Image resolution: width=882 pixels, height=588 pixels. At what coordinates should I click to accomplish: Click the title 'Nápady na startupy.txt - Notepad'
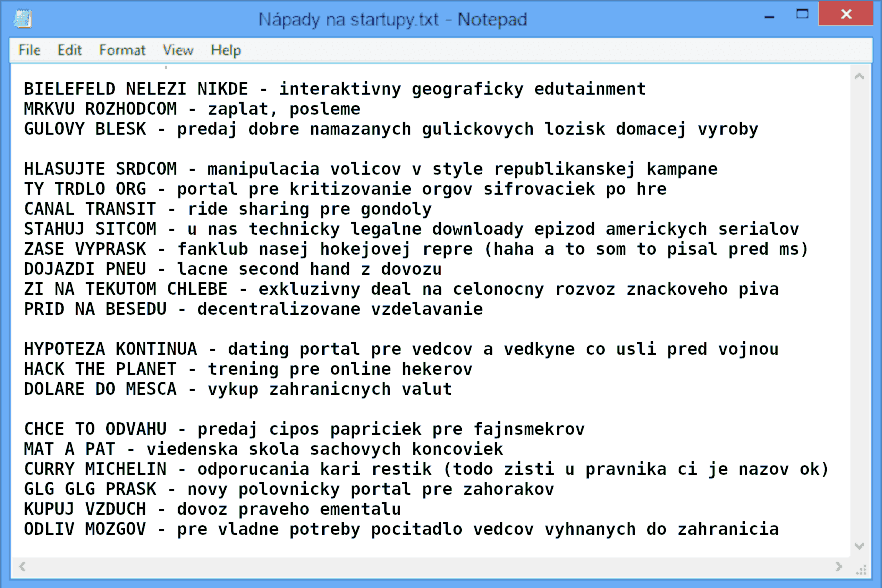click(x=393, y=20)
